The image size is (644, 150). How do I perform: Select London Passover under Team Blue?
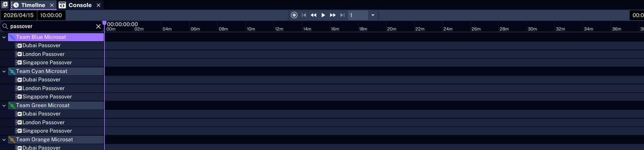(x=59, y=54)
